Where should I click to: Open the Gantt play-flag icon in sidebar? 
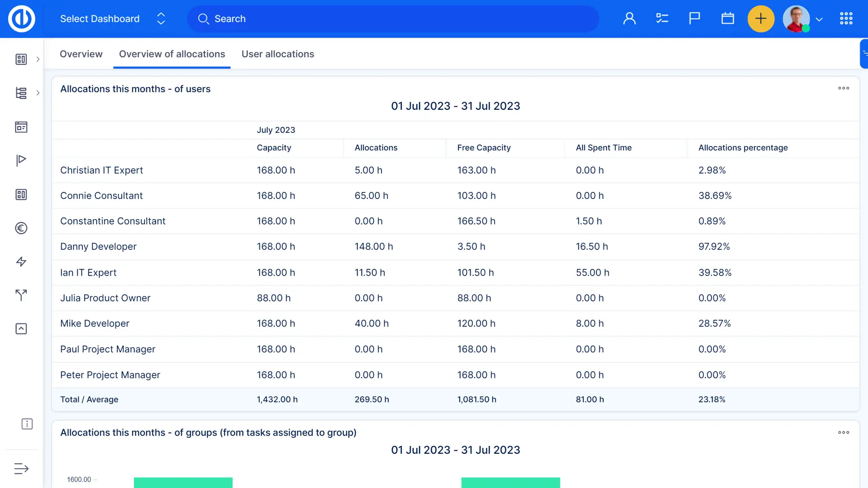(x=21, y=160)
